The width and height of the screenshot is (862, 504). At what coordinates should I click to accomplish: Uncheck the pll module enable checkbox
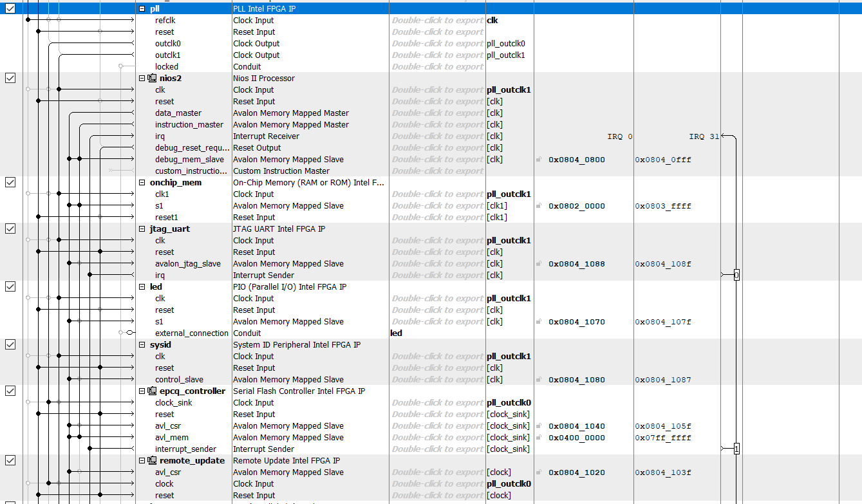[10, 8]
